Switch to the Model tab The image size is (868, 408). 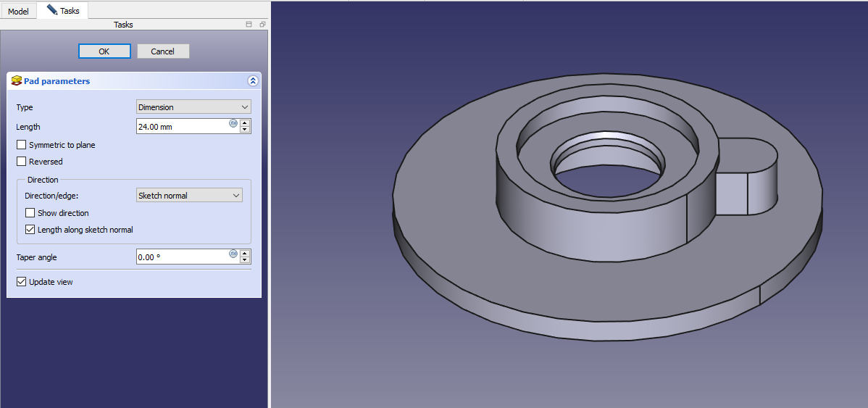18,12
